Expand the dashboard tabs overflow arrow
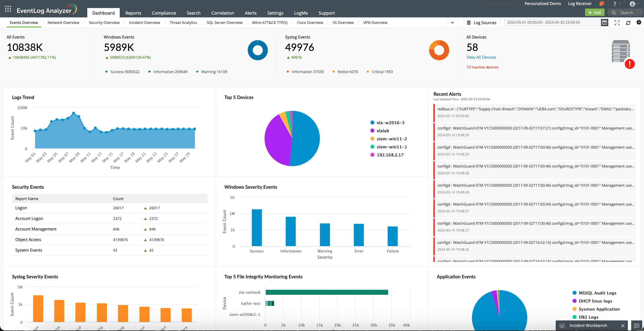This screenshot has width=644, height=331. point(452,22)
